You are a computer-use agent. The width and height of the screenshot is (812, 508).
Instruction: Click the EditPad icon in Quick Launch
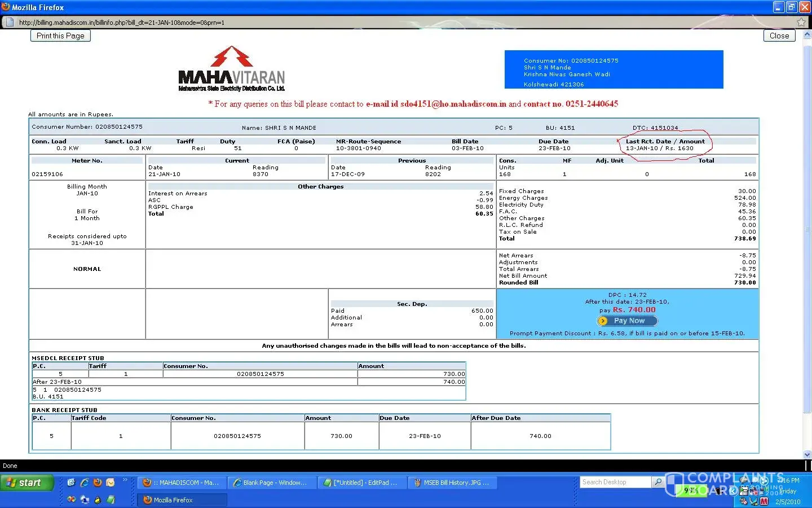tap(111, 500)
